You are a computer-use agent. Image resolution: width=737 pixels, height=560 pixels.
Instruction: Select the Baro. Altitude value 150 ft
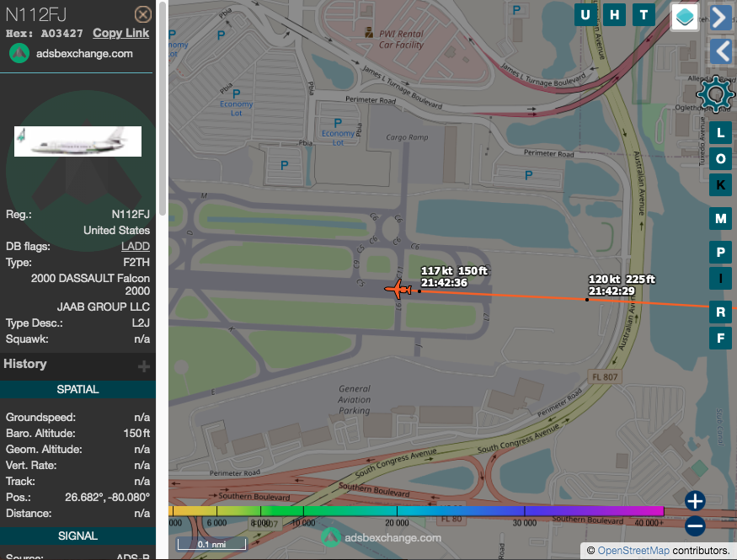coord(136,433)
